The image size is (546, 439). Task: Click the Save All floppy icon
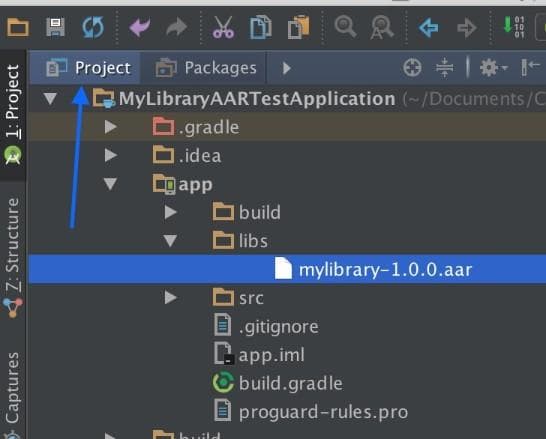(55, 27)
